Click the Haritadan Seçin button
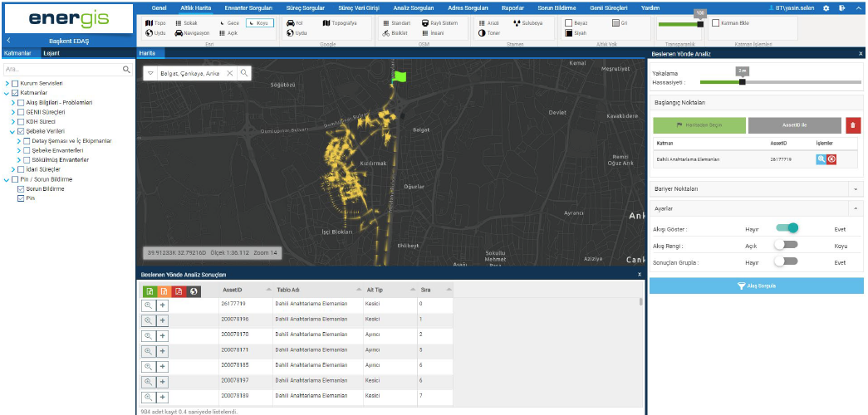This screenshot has width=868, height=415. (699, 125)
